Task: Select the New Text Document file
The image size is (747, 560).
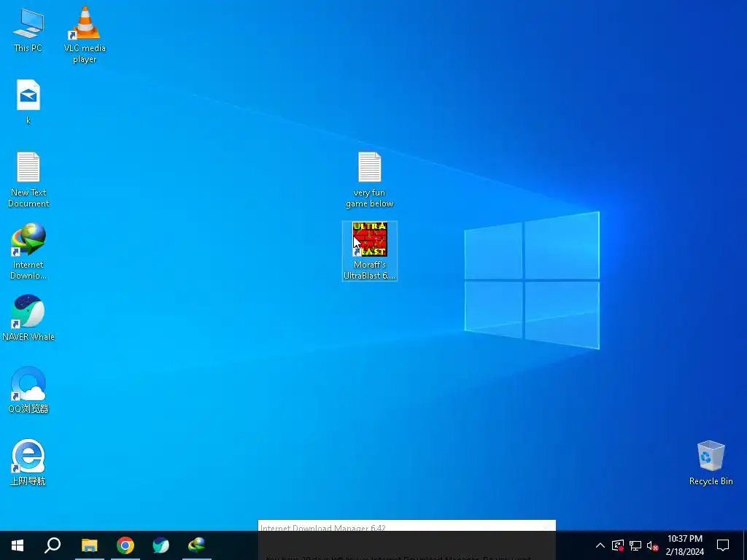Action: tap(28, 180)
